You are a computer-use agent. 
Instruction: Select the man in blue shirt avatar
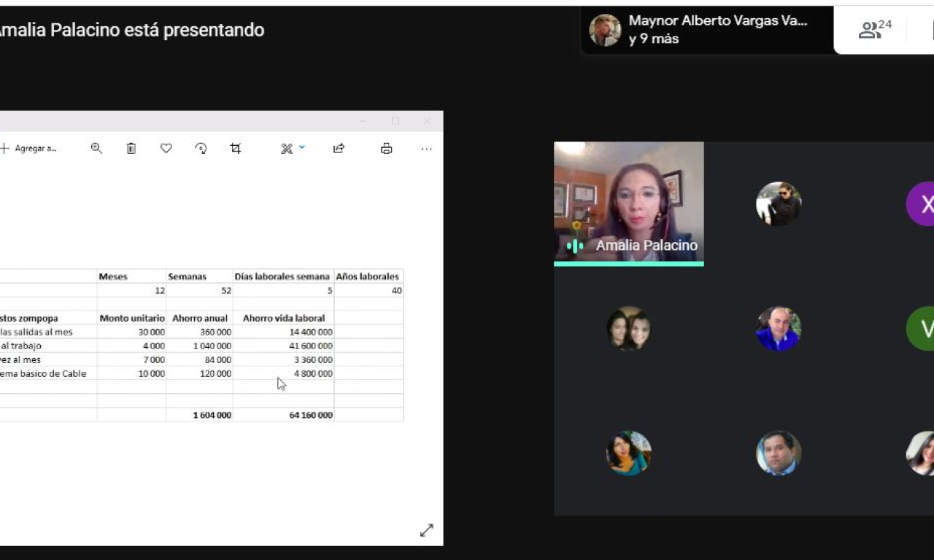tap(779, 329)
